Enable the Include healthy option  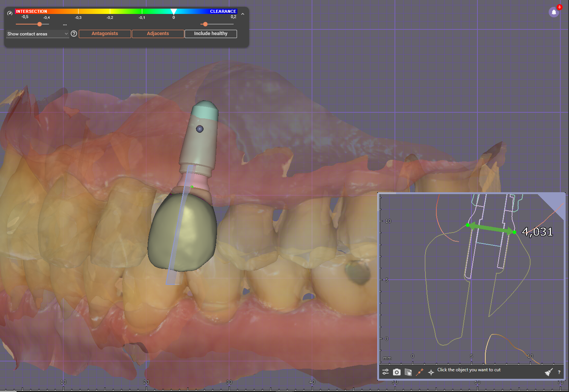click(x=211, y=34)
